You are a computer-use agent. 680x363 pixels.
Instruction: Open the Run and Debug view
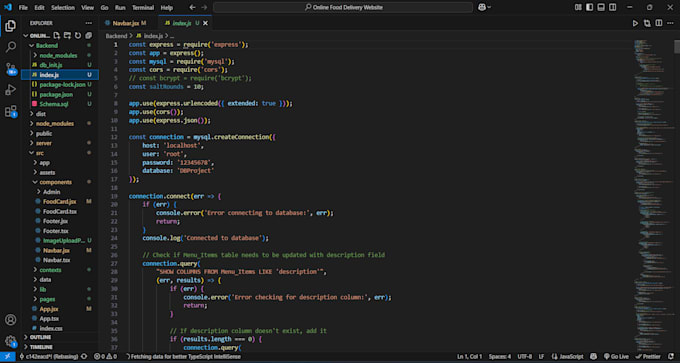pyautogui.click(x=10, y=90)
